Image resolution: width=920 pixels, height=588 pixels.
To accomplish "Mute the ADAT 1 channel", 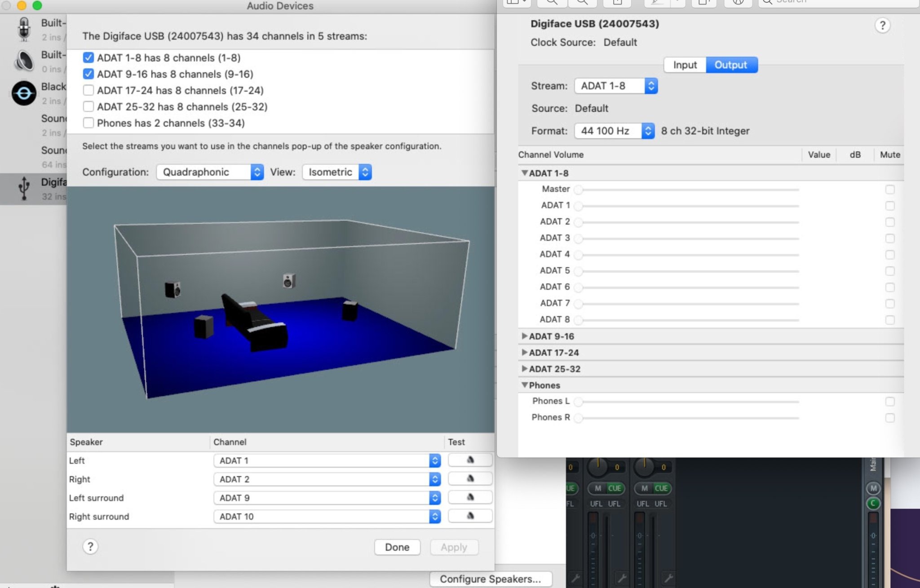I will point(889,206).
